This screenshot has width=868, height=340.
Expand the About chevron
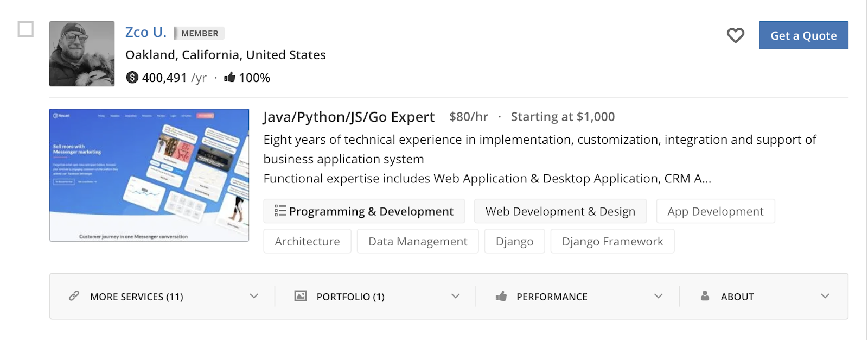click(825, 296)
